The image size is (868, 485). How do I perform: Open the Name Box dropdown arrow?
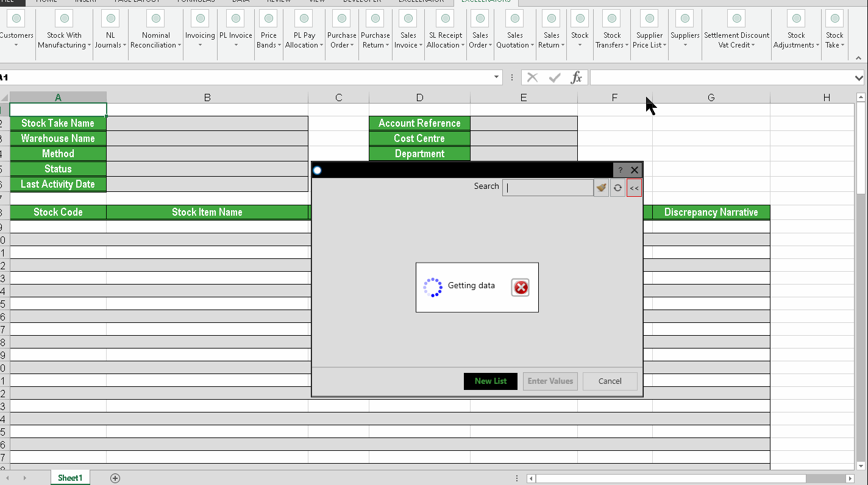pos(497,77)
